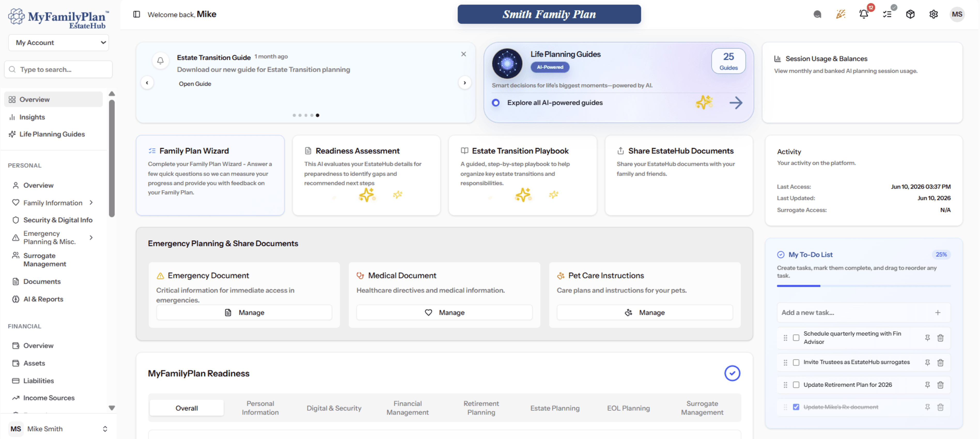Delete the Update Mike's Rx document task
This screenshot has height=439, width=980.
coord(940,407)
